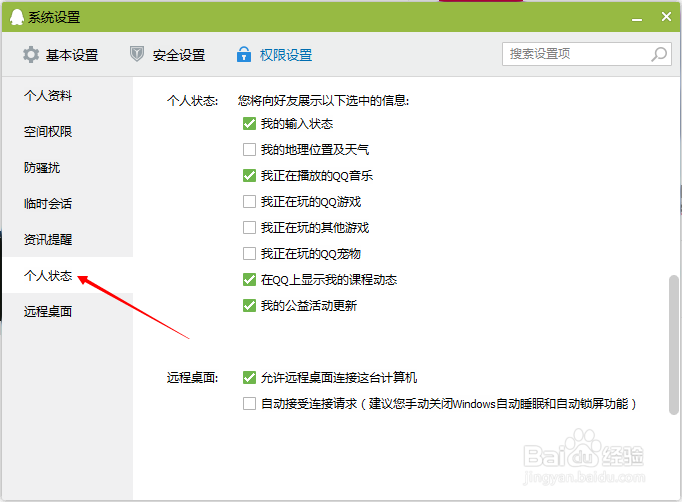The image size is (682, 502).
Task: Disable 我正在播放的QQ音乐 checkbox
Action: (249, 176)
